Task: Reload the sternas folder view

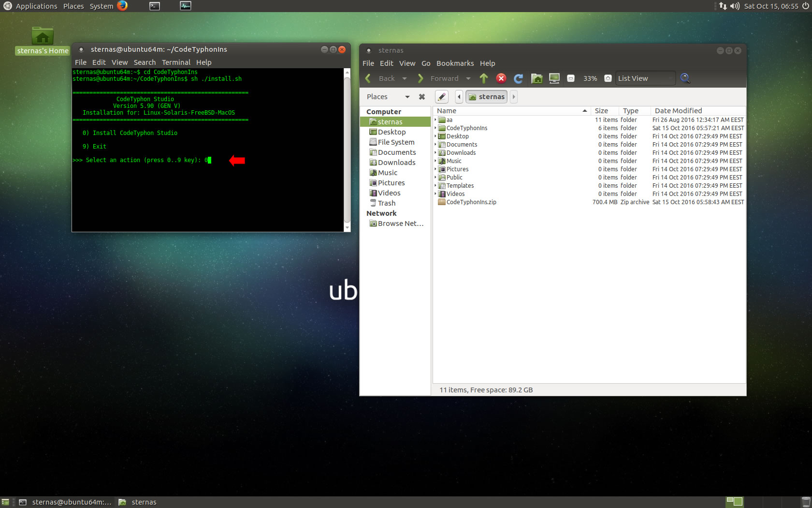Action: [x=519, y=78]
